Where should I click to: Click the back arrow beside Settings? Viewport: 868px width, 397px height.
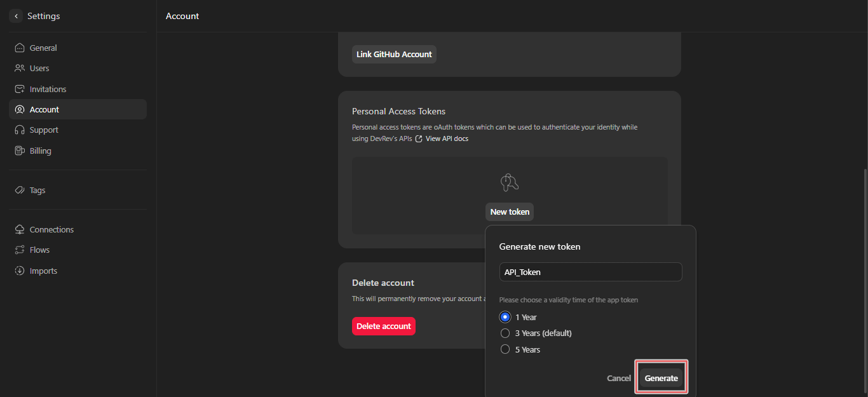16,16
